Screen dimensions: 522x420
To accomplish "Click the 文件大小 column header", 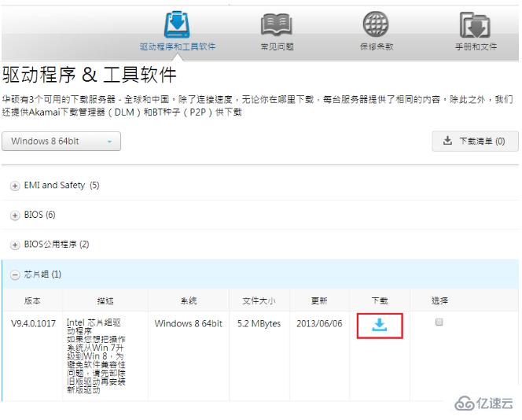I will click(259, 300).
